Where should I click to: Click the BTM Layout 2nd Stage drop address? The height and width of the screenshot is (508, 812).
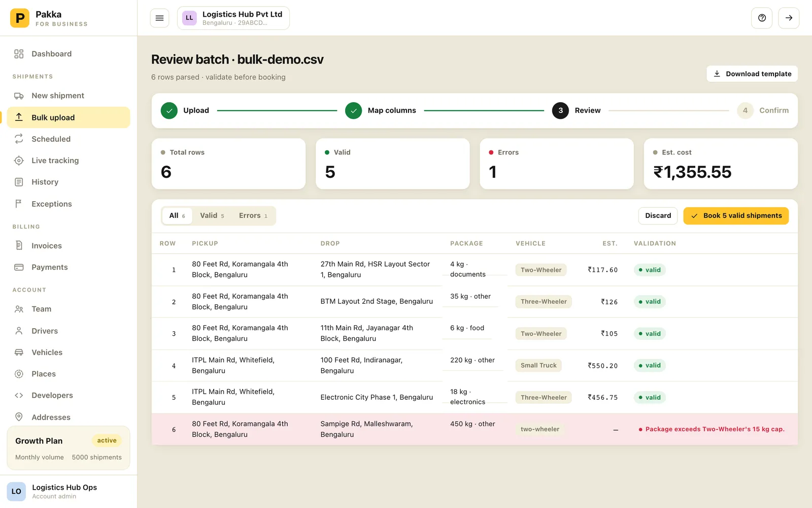coord(377,301)
